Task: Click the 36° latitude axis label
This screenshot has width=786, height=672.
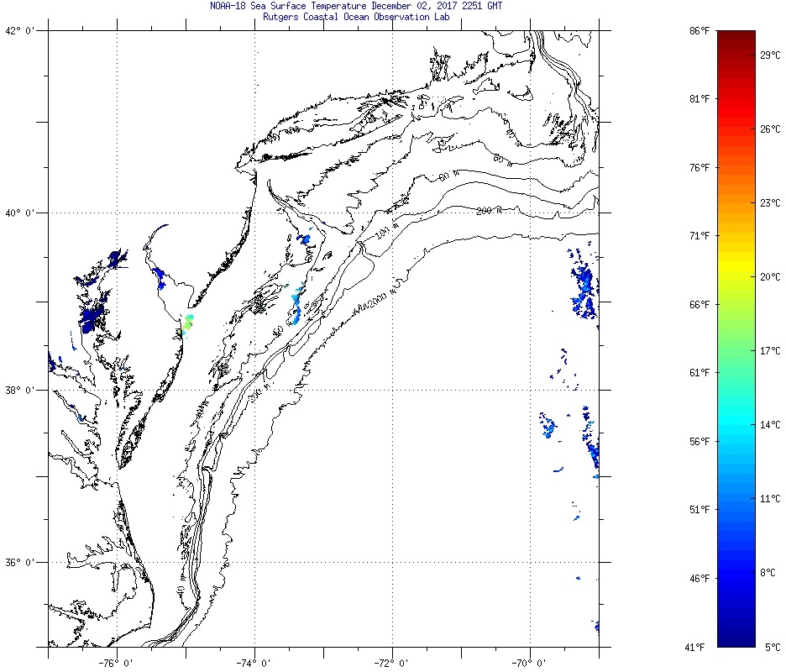Action: (x=18, y=563)
